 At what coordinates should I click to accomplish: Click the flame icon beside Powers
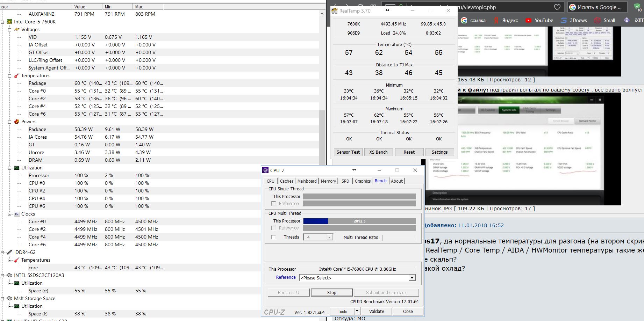(x=16, y=122)
